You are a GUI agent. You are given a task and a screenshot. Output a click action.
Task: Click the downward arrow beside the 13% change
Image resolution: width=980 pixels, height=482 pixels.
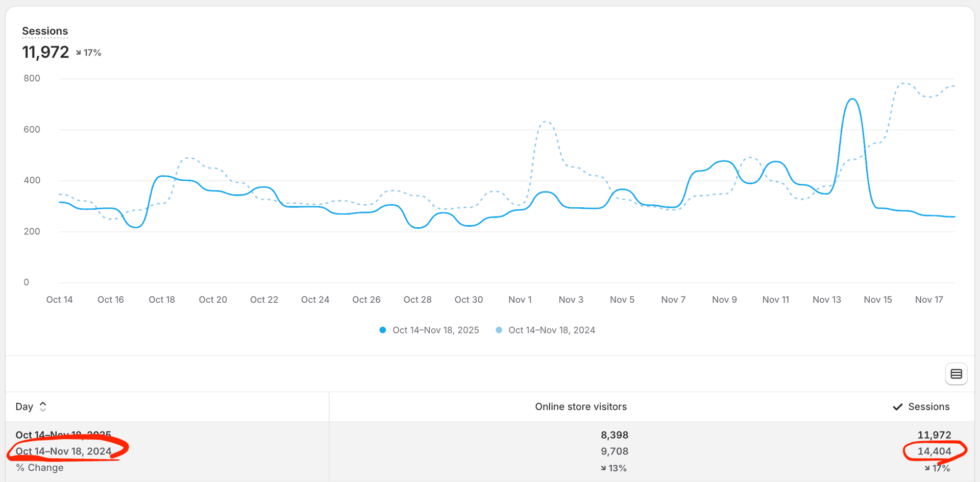tap(603, 468)
